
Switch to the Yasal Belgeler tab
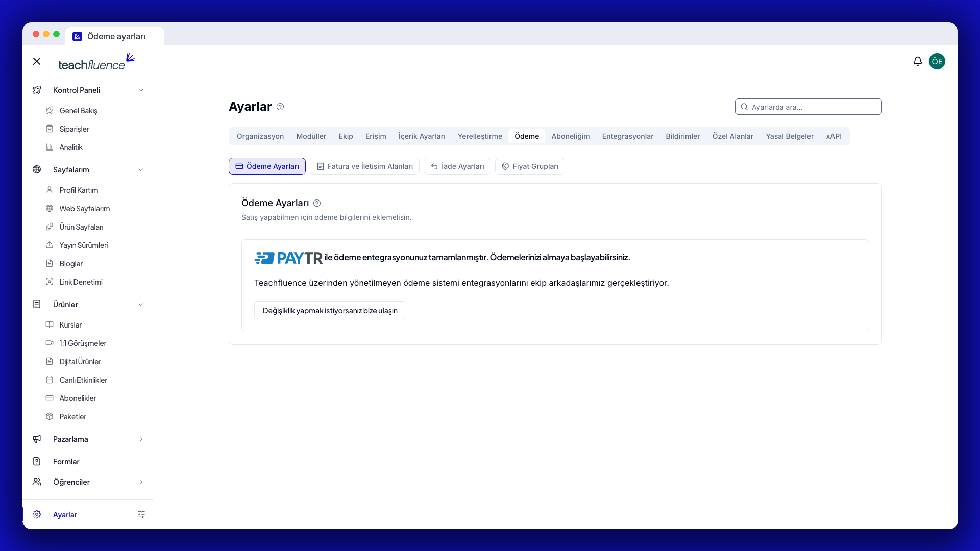[x=789, y=136]
